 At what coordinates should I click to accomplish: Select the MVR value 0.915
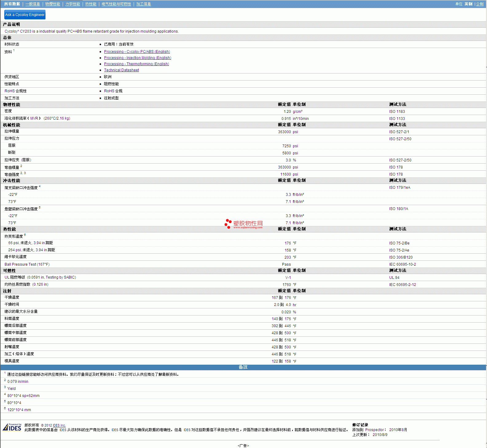(x=286, y=119)
